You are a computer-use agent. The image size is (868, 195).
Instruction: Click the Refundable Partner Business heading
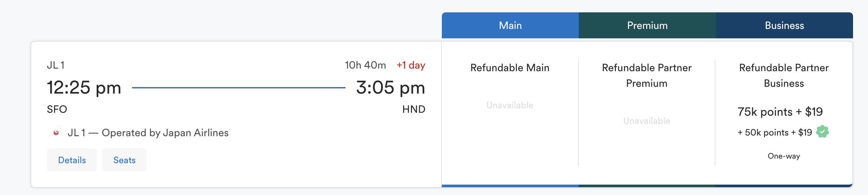pyautogui.click(x=783, y=75)
